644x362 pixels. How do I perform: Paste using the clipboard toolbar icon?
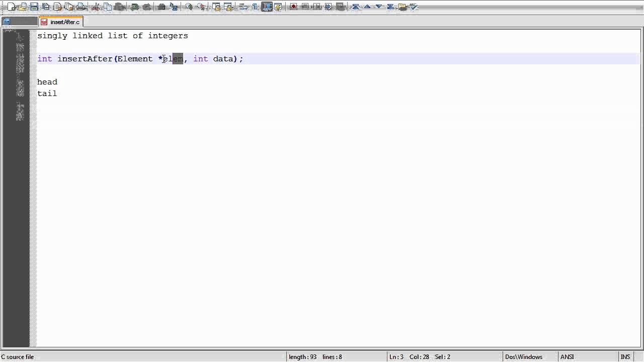(119, 7)
